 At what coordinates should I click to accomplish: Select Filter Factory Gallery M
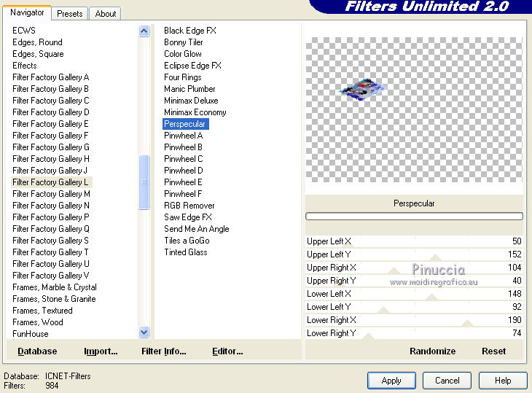[51, 194]
